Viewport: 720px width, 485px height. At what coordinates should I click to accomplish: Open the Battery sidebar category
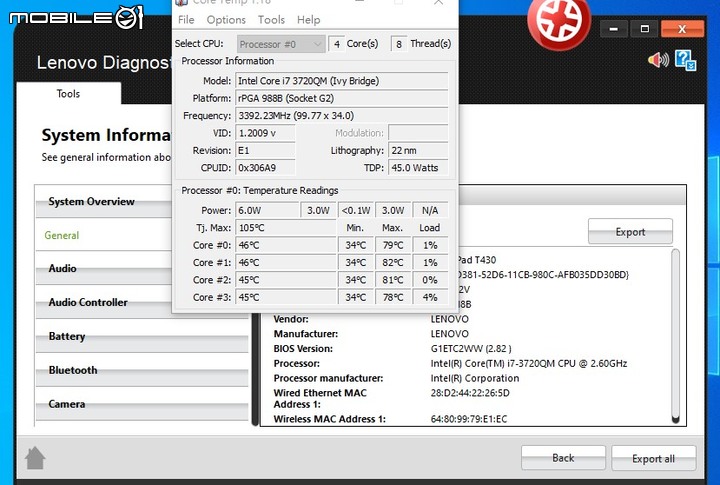(x=142, y=336)
